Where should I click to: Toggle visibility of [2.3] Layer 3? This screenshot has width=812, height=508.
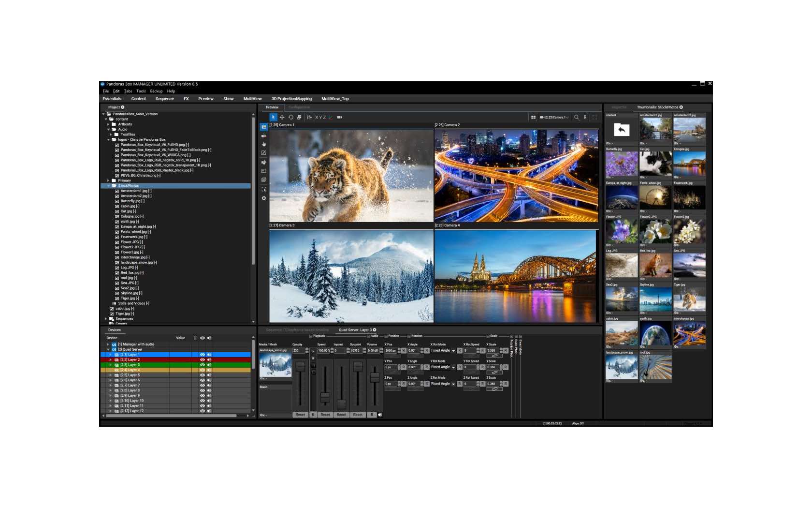click(203, 365)
